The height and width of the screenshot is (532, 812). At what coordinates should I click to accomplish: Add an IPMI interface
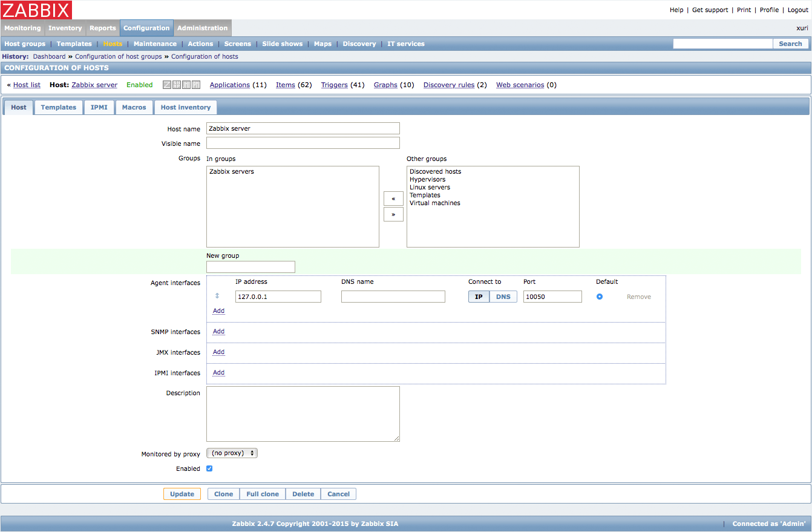coord(218,373)
